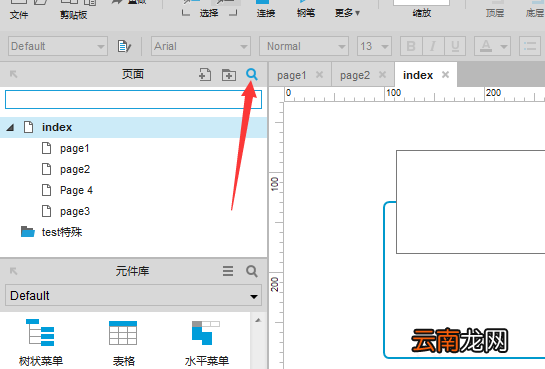This screenshot has width=545, height=369.
Task: Click the add page icon in Pages panel
Action: [x=205, y=75]
